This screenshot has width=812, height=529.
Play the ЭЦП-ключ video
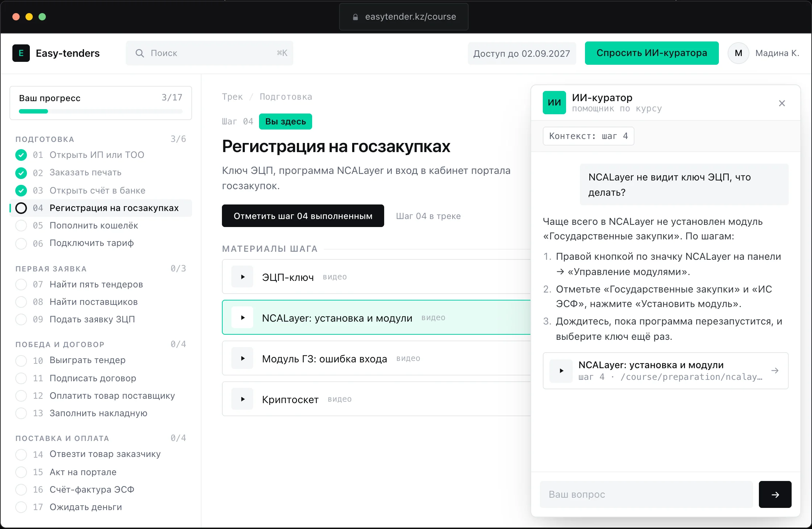click(242, 277)
